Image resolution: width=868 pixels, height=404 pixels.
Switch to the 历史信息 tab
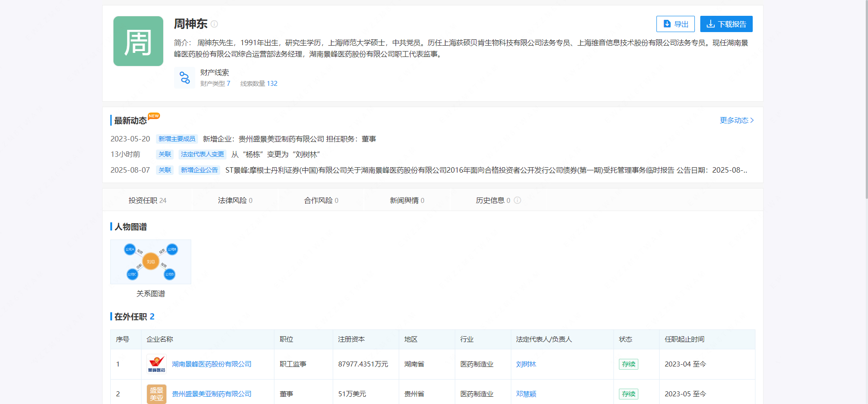coord(493,200)
